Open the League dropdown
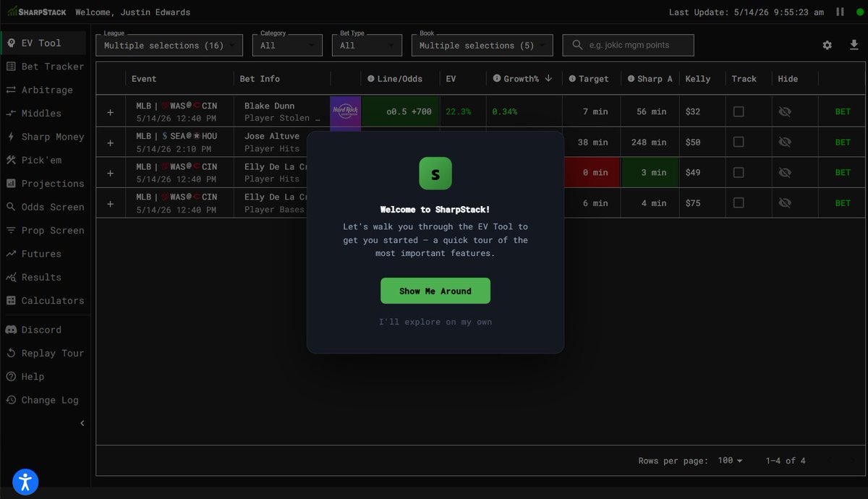The image size is (868, 499). (x=169, y=45)
